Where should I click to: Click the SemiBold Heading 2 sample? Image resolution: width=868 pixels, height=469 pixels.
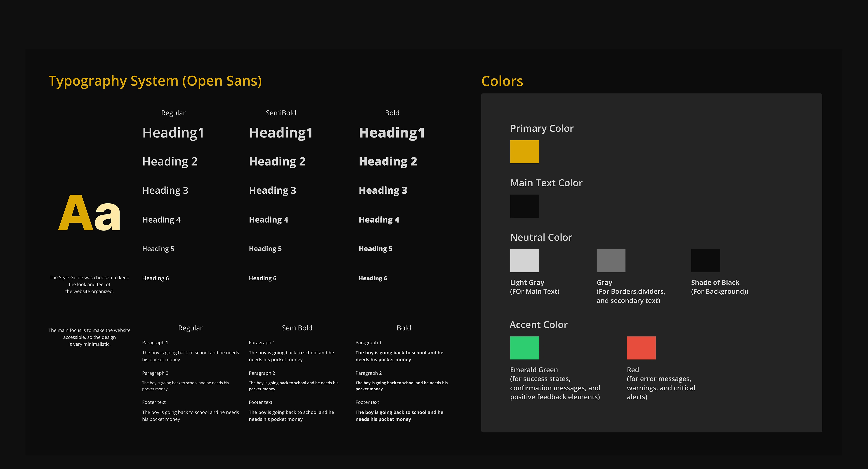click(x=277, y=162)
